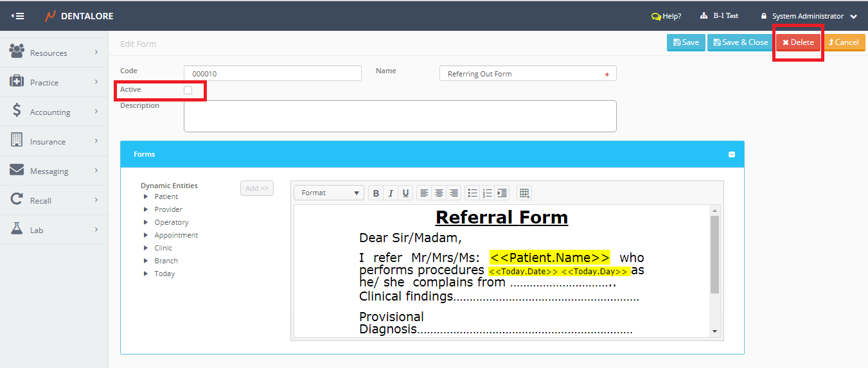The image size is (868, 368).
Task: Click the Save & Close button
Action: pos(740,42)
